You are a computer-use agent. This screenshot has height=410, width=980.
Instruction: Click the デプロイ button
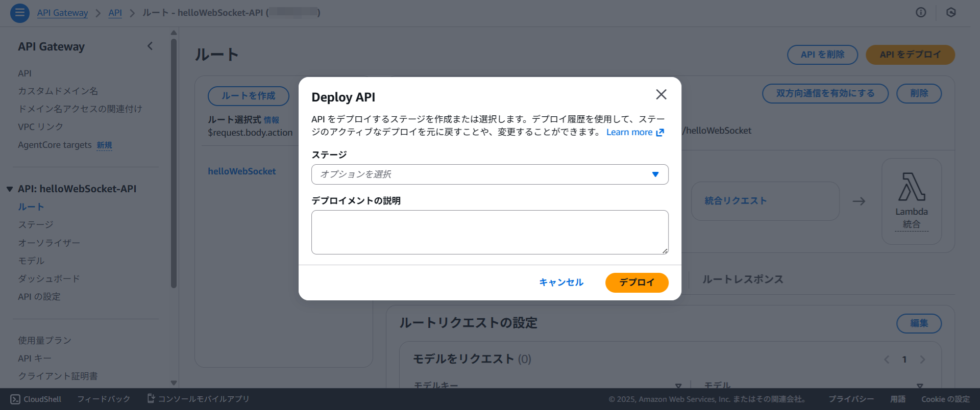[x=636, y=283]
